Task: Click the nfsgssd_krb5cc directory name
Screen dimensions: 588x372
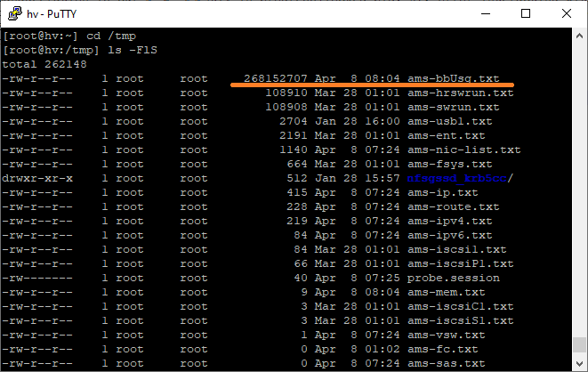Action: [456, 178]
